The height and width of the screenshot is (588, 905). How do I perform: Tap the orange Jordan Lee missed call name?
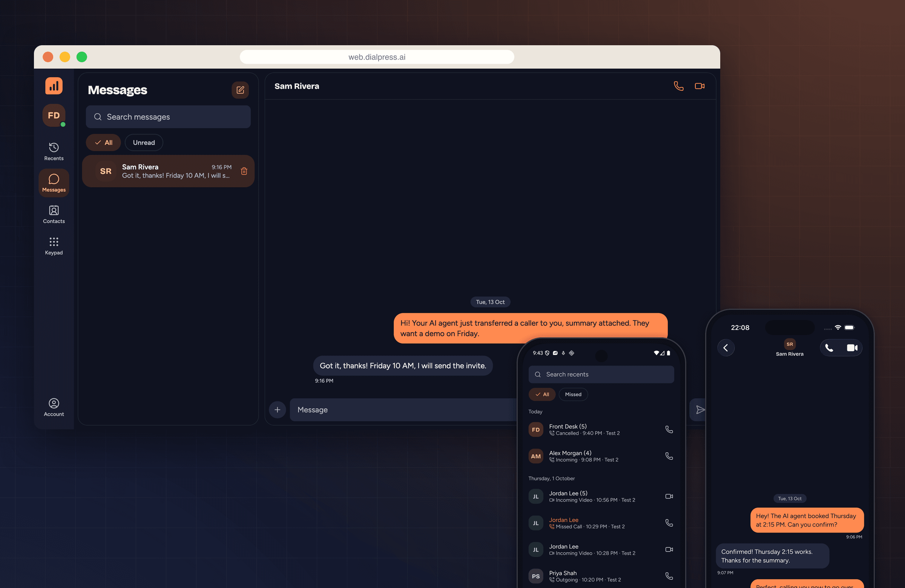(x=563, y=520)
